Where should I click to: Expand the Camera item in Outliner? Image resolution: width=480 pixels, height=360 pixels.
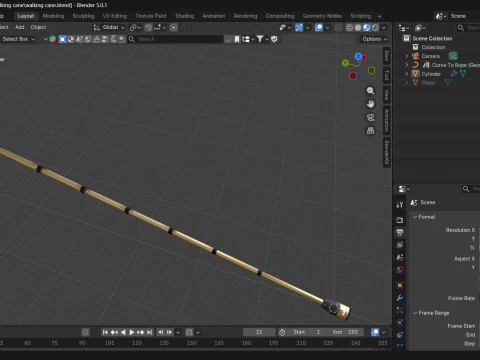407,56
